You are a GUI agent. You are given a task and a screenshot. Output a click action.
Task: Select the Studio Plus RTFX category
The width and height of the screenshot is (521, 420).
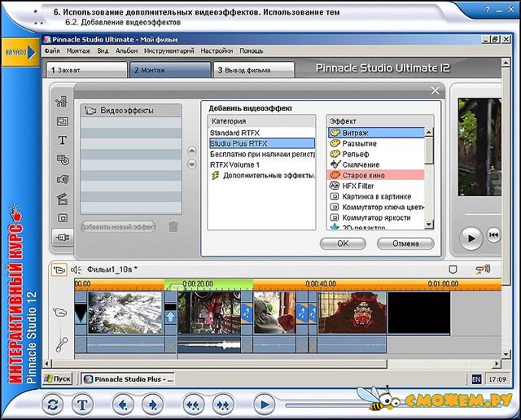coord(262,143)
